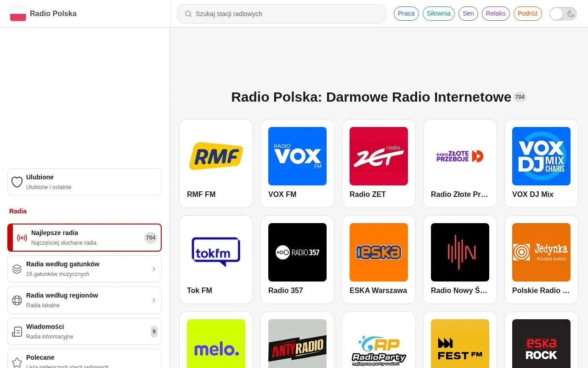Open the Radio Nowy Świat logo
588x368 pixels.
coord(460,252)
